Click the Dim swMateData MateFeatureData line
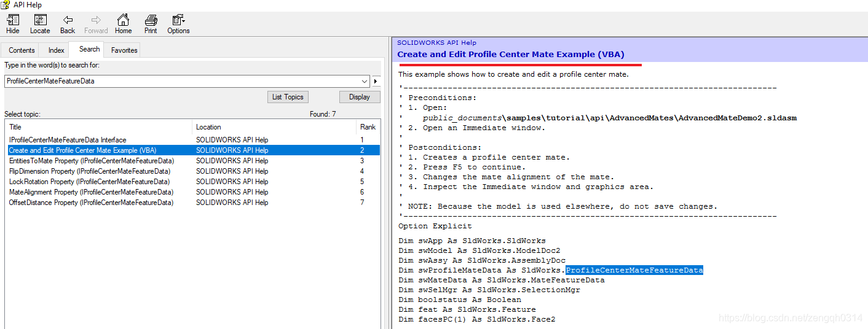 point(502,280)
